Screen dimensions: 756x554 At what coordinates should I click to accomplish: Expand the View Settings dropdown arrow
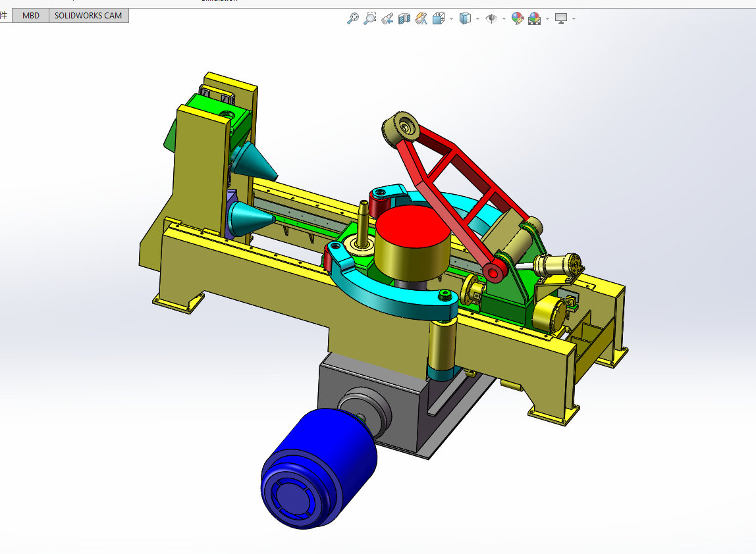[x=574, y=19]
